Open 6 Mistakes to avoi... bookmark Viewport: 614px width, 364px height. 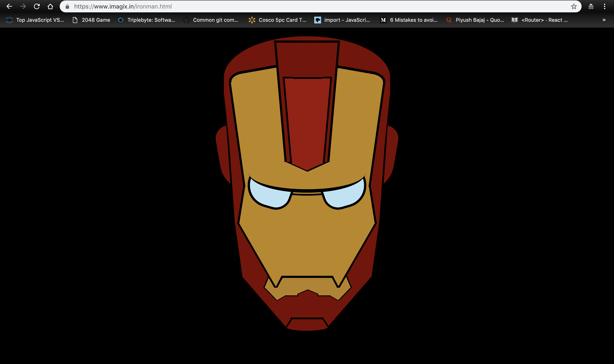(409, 20)
